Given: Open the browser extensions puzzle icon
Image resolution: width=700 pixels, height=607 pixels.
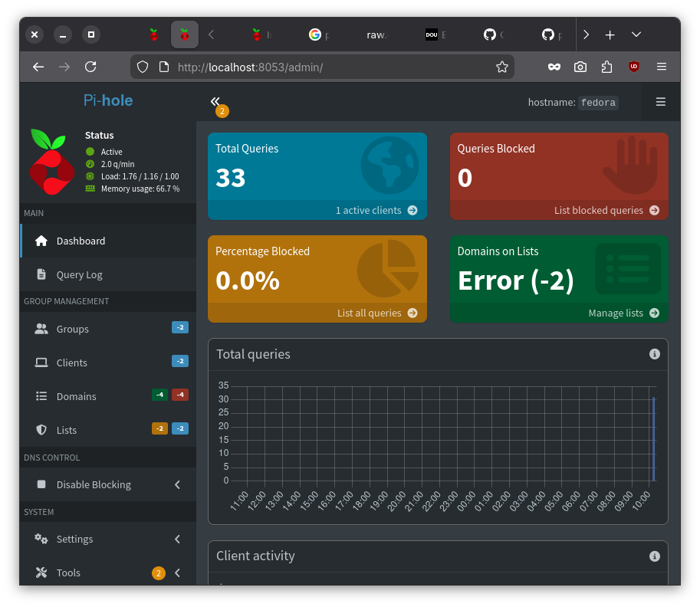Looking at the screenshot, I should tap(607, 67).
